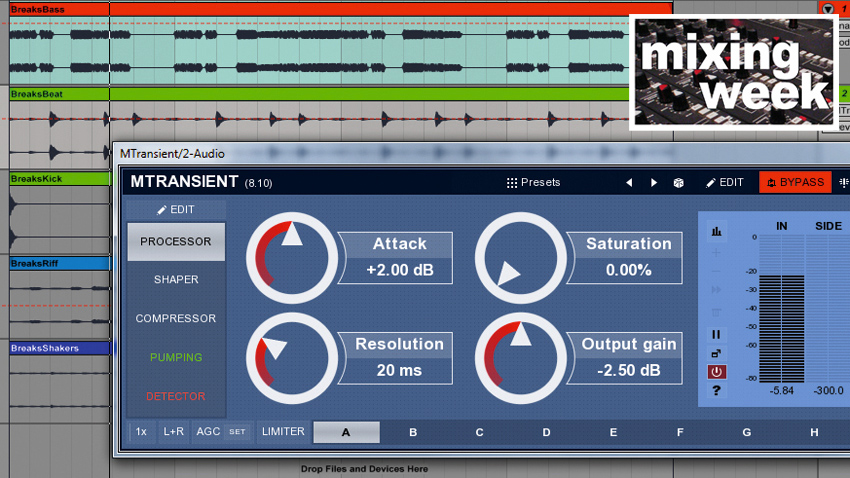
Task: Select preset slot H
Action: [814, 432]
